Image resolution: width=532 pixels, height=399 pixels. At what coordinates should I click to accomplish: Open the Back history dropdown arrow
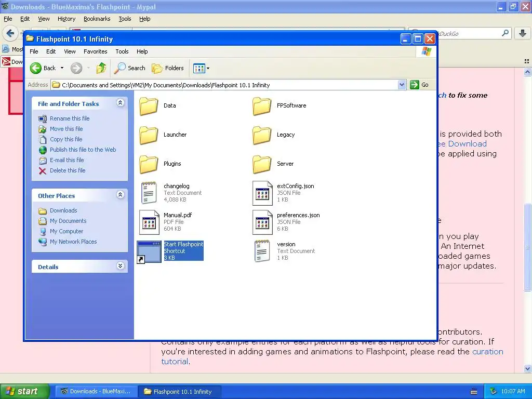62,68
